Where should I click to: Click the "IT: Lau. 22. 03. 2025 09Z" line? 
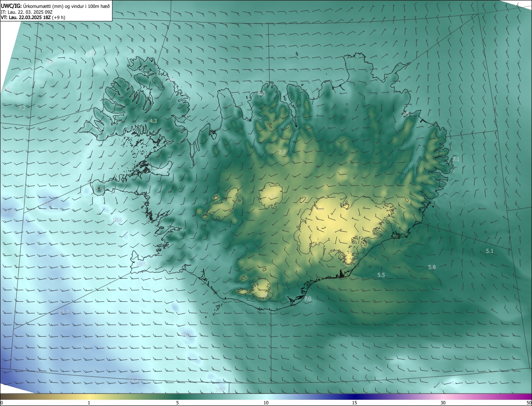tap(27, 12)
